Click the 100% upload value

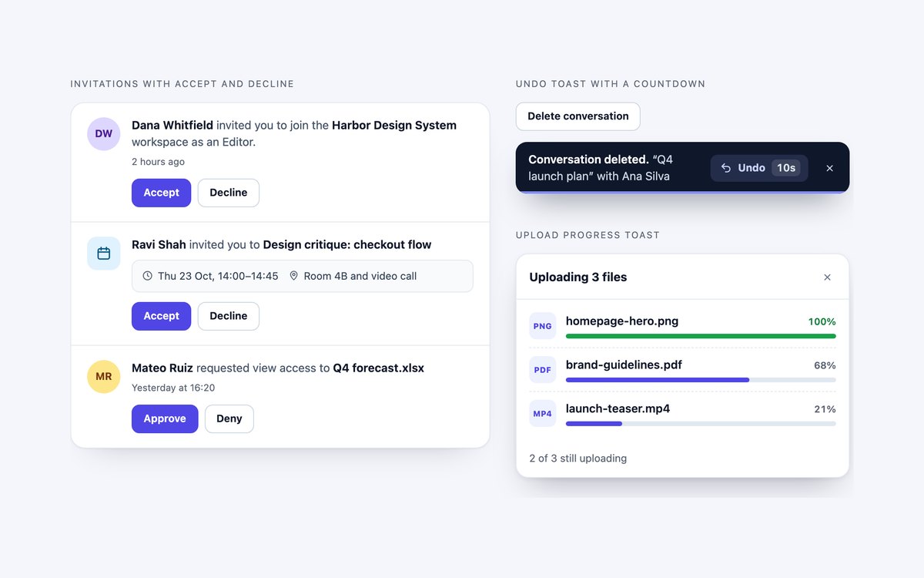click(x=822, y=322)
